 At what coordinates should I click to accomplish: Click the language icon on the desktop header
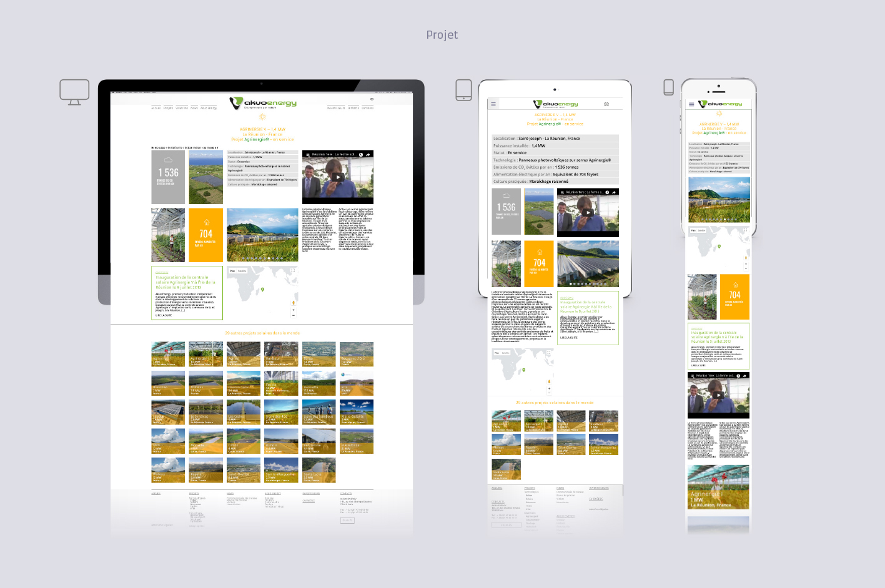372,99
